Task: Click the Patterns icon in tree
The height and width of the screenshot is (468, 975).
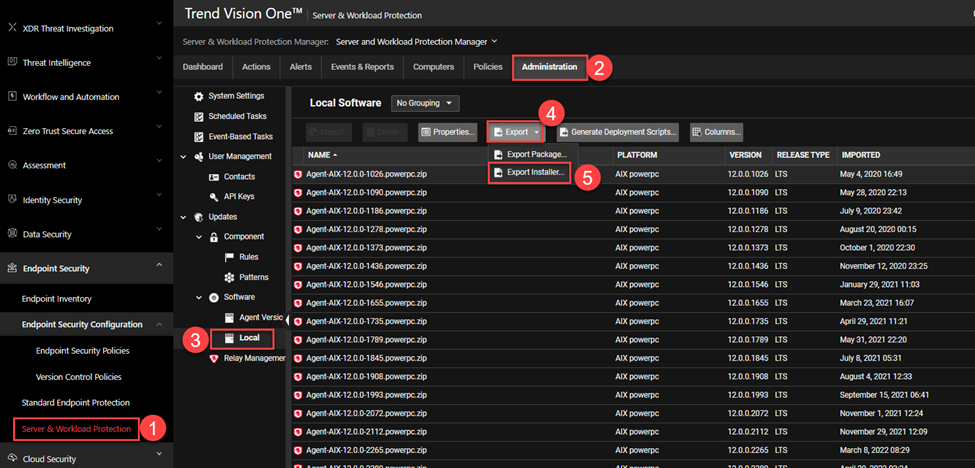Action: 228,277
